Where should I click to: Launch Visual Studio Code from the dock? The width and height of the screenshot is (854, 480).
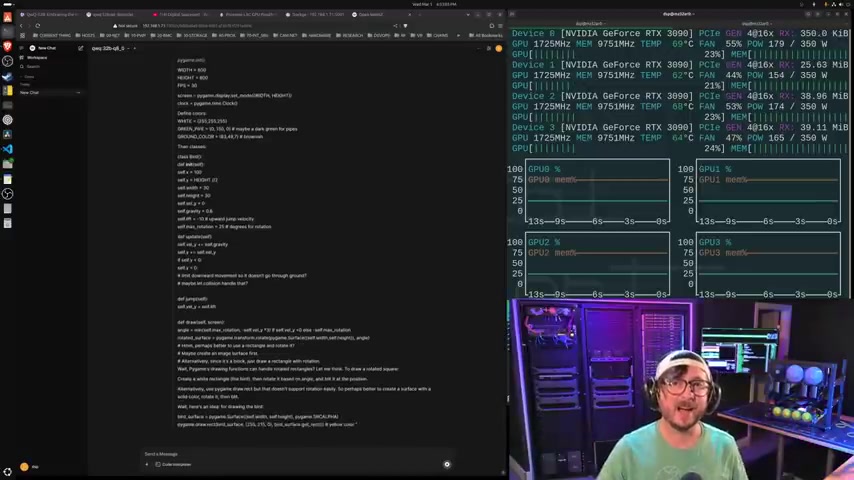tap(8, 149)
